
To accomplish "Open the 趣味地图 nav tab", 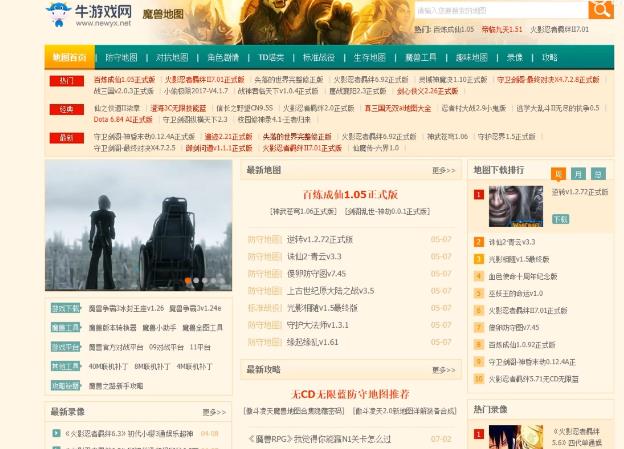I will click(x=472, y=57).
